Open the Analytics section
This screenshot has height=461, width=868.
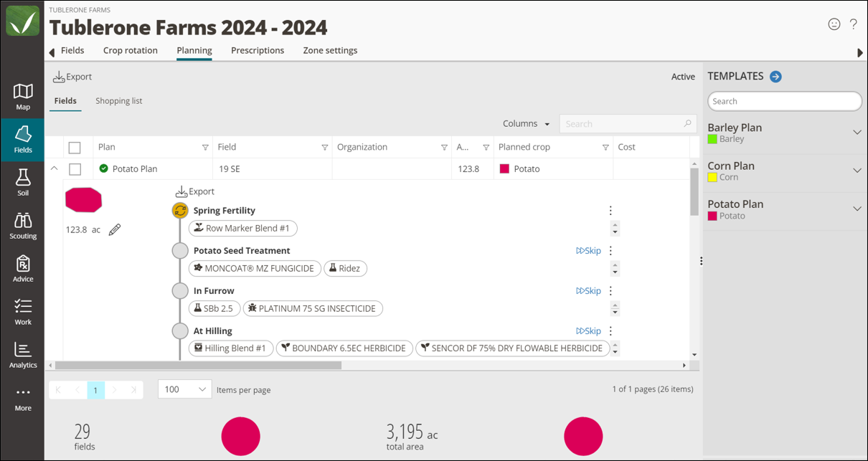[23, 355]
